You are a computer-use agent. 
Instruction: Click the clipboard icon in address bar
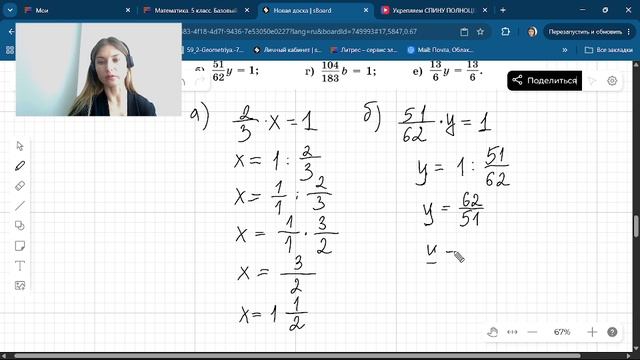tap(464, 32)
